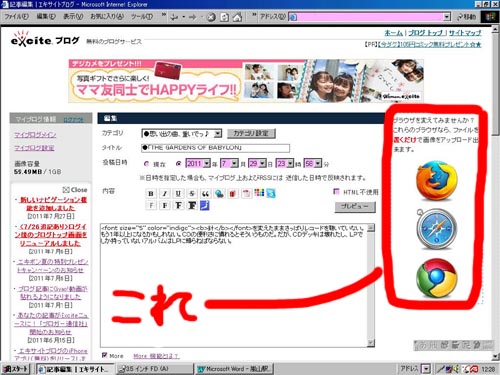Open the day dropdown showing 29
The width and height of the screenshot is (500, 375).
pos(263,163)
